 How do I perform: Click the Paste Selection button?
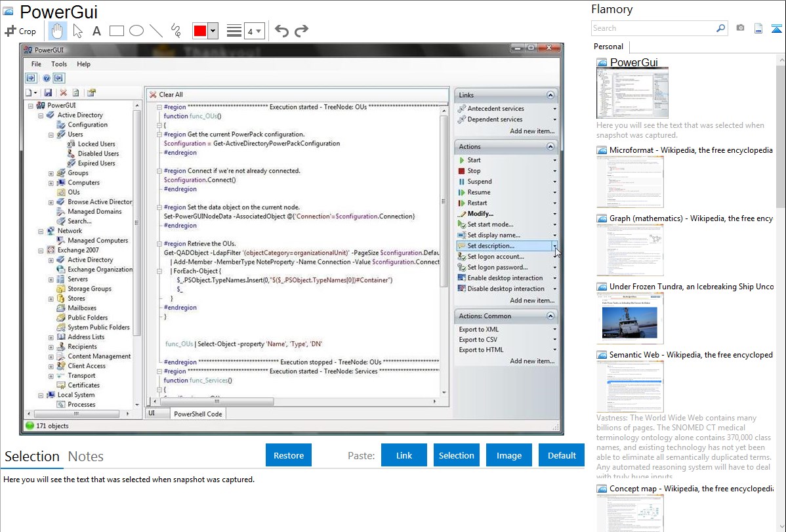click(456, 455)
